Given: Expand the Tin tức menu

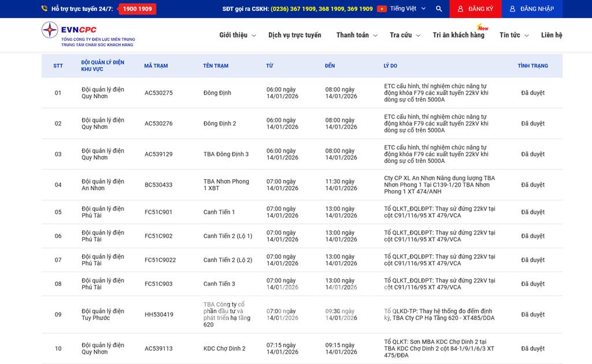Looking at the screenshot, I should coord(513,35).
